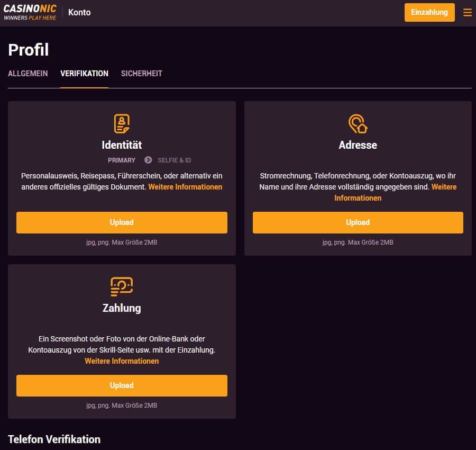Click the Adresse location pin icon

tap(358, 124)
